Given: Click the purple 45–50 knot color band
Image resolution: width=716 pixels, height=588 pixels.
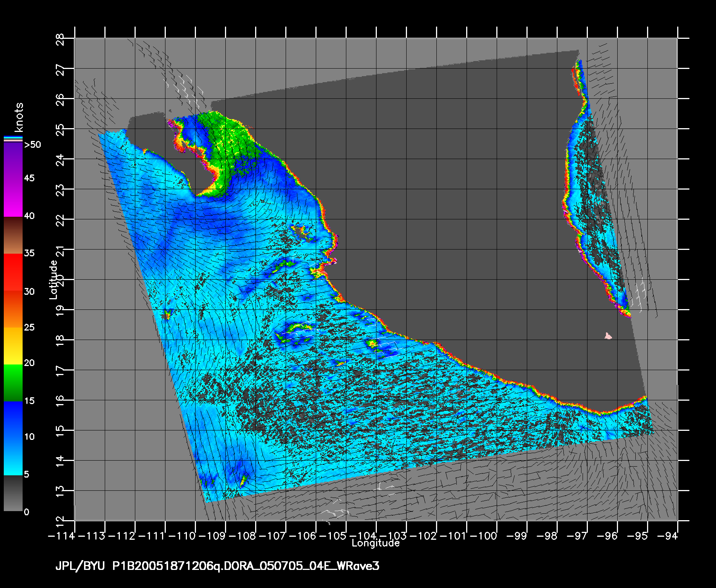Looking at the screenshot, I should click(x=13, y=161).
